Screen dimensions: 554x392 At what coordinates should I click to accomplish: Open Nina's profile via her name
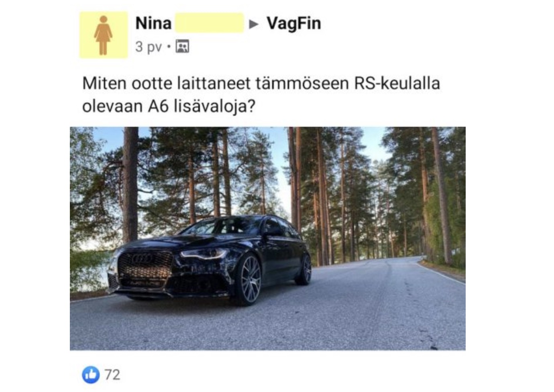pos(153,23)
